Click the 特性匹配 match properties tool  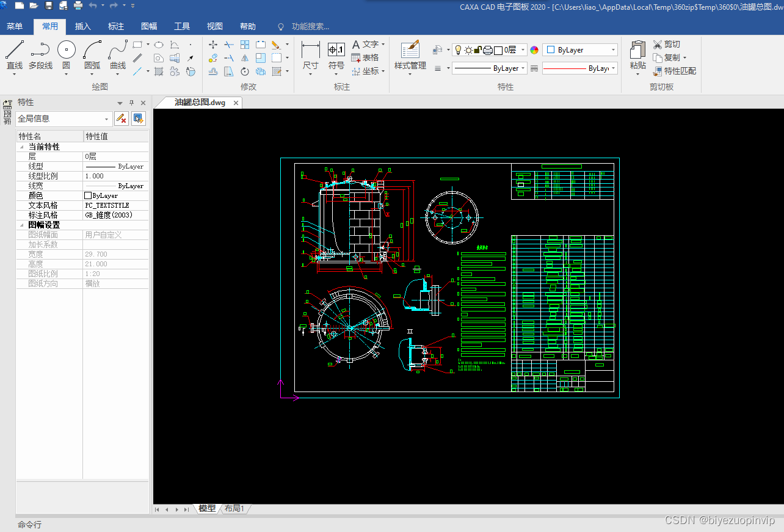[x=674, y=71]
